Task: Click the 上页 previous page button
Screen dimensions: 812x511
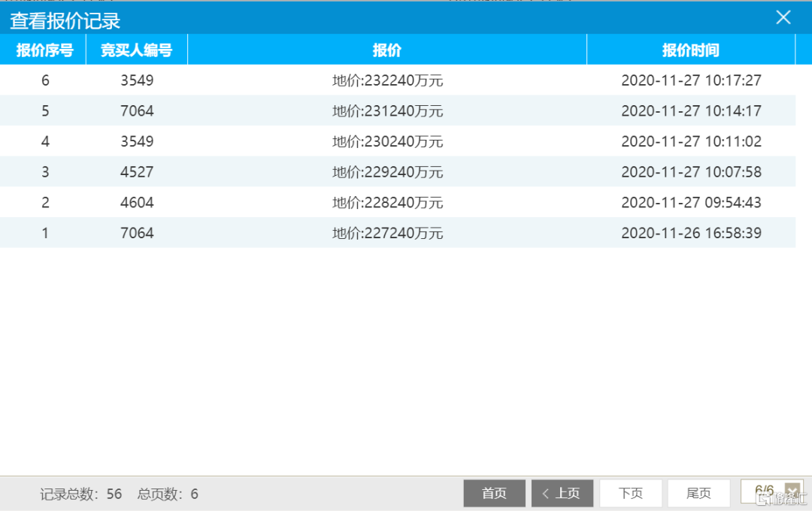Action: pos(562,493)
